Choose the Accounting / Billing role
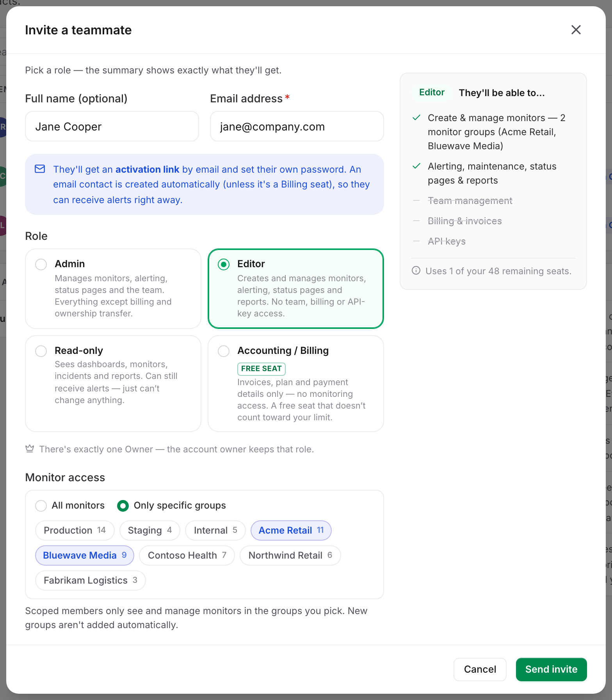Screen dimensions: 612x700 (296, 384)
